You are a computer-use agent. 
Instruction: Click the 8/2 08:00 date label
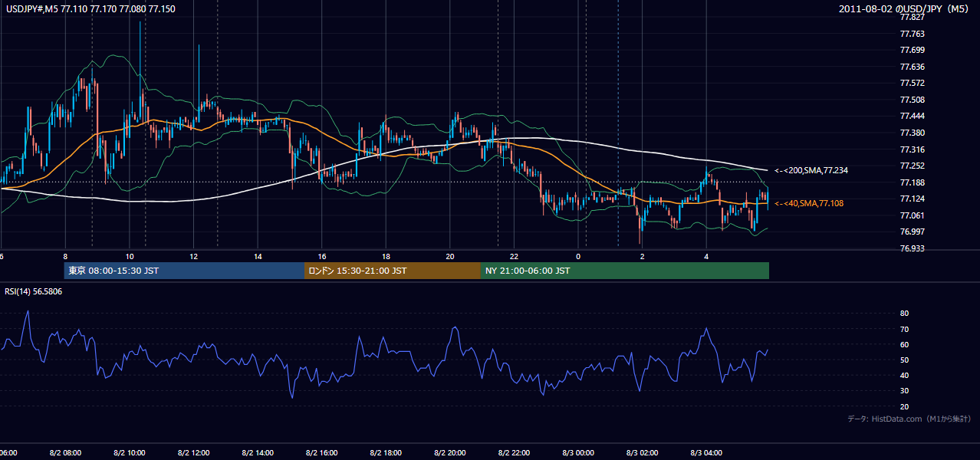65,452
